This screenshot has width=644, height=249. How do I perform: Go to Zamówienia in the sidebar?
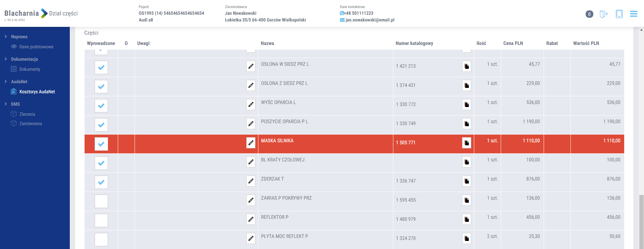point(31,123)
